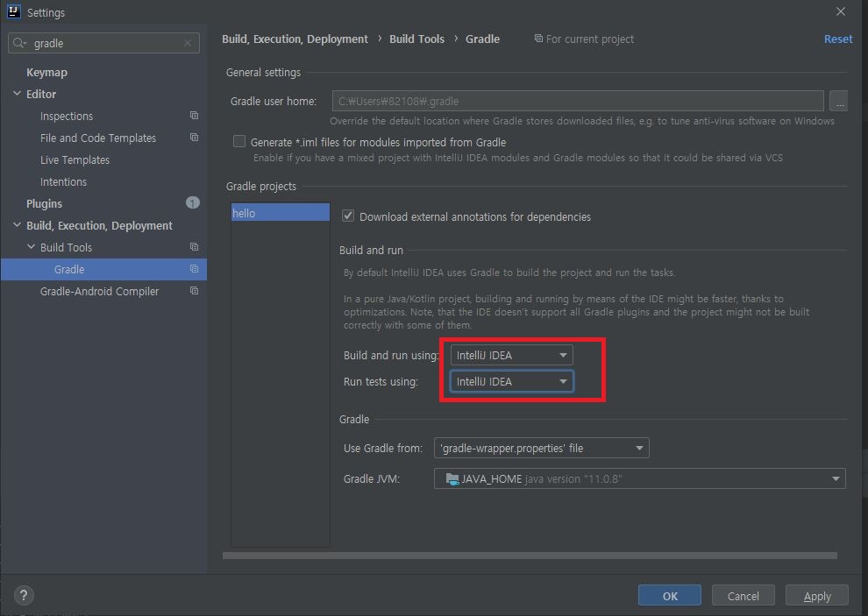The width and height of the screenshot is (868, 616).
Task: Select Gradle-Android Compiler in the tree
Action: pos(100,291)
